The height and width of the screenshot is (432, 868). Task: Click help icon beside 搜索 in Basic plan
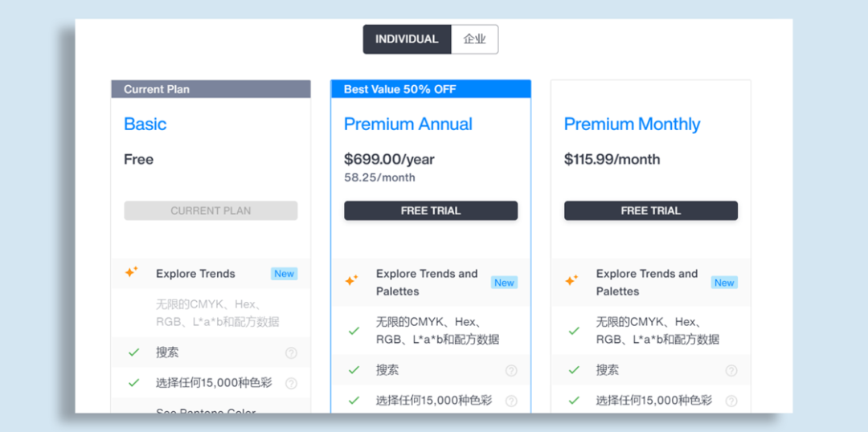coord(291,353)
